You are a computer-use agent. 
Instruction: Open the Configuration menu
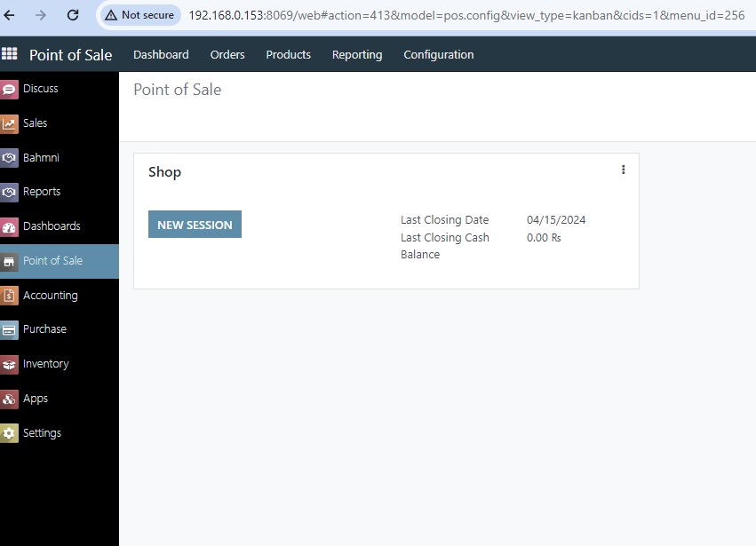(x=438, y=55)
